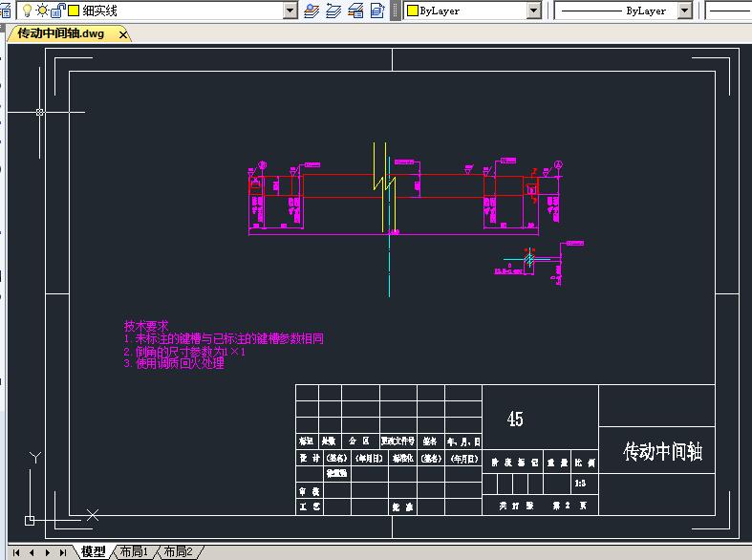Click text 使用调质回火处理
Viewport: 752px width, 560px height.
click(180, 363)
